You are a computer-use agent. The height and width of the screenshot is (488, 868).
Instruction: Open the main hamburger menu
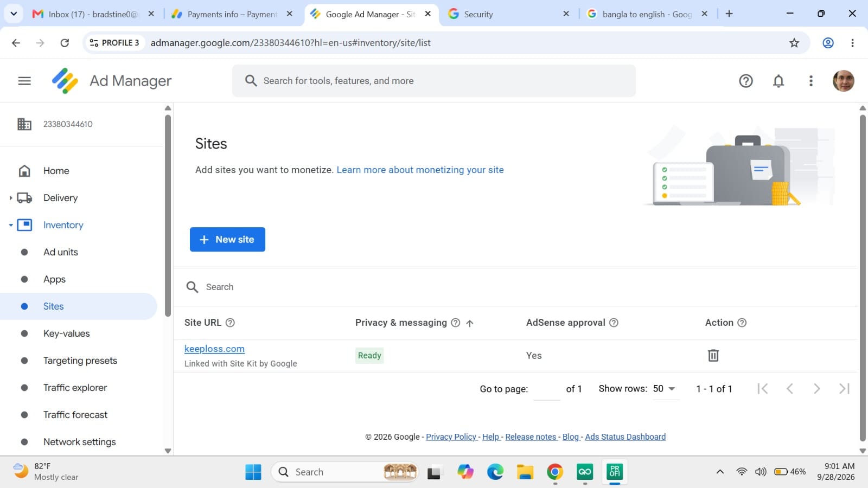(24, 81)
